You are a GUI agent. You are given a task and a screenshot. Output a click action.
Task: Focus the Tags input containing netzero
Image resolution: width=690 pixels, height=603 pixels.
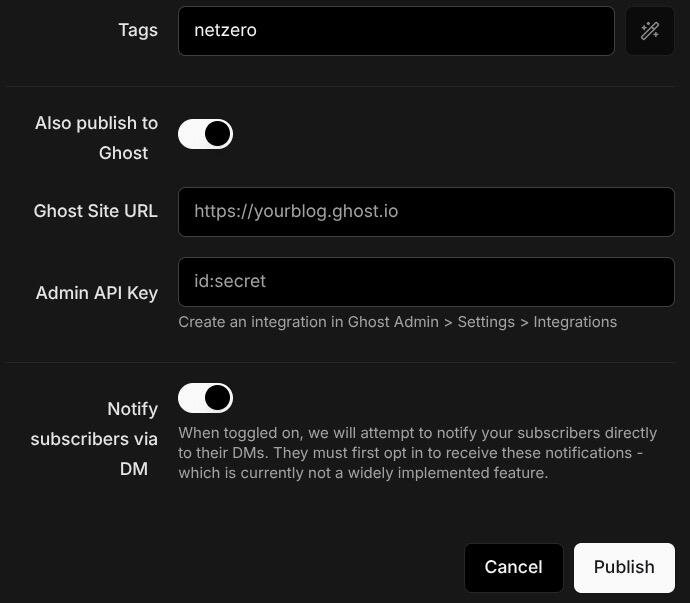(x=396, y=31)
